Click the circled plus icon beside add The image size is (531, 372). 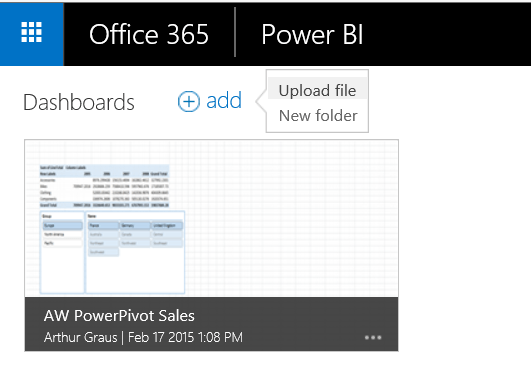(188, 101)
